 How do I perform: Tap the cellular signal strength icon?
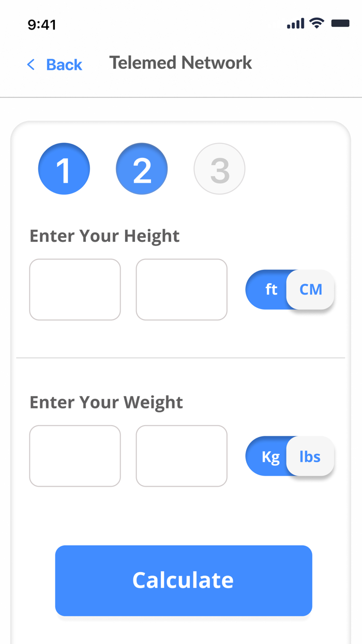pos(295,23)
